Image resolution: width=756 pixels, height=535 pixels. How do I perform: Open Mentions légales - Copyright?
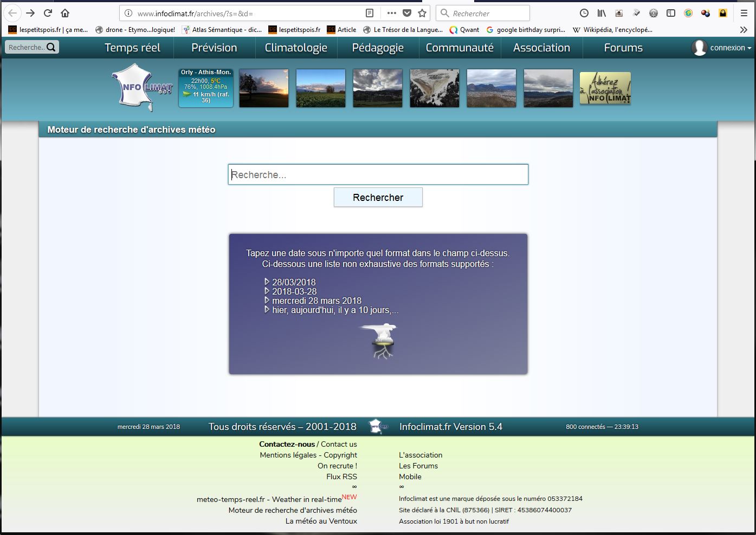[308, 455]
